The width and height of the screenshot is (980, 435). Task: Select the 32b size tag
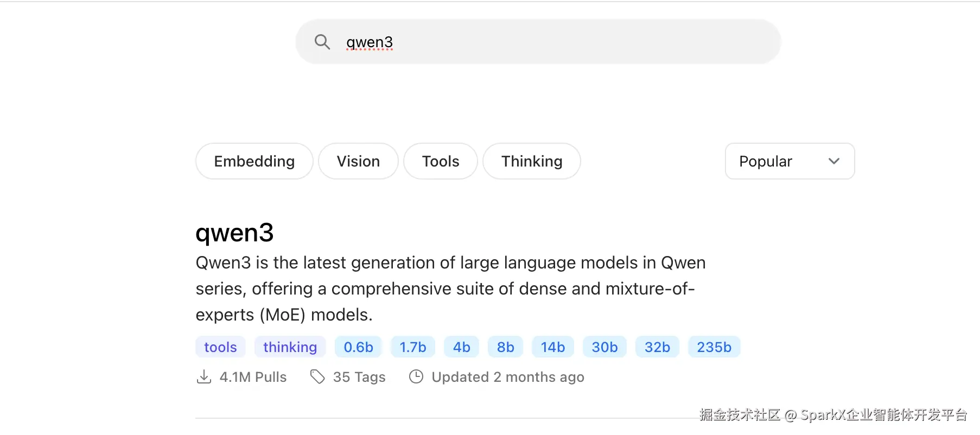point(657,347)
